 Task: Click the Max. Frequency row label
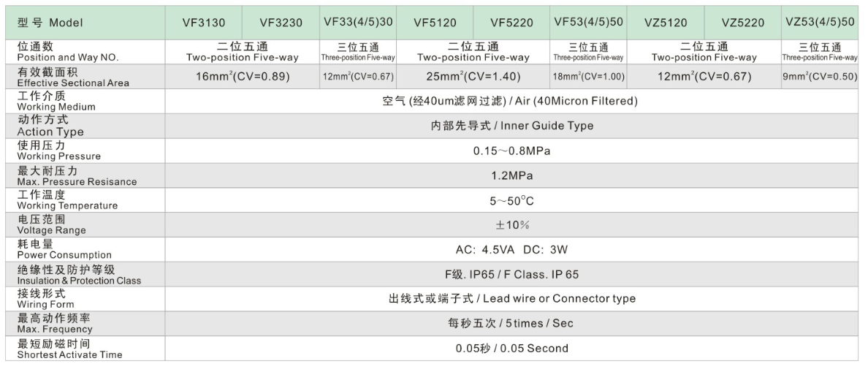click(x=55, y=324)
